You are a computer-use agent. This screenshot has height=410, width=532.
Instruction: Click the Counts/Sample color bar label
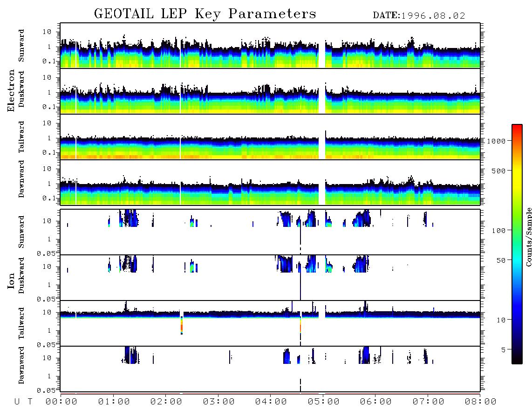[x=528, y=237]
